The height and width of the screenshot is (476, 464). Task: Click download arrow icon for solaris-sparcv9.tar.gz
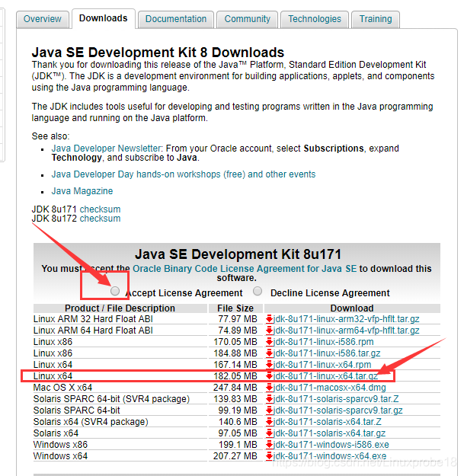coord(269,411)
